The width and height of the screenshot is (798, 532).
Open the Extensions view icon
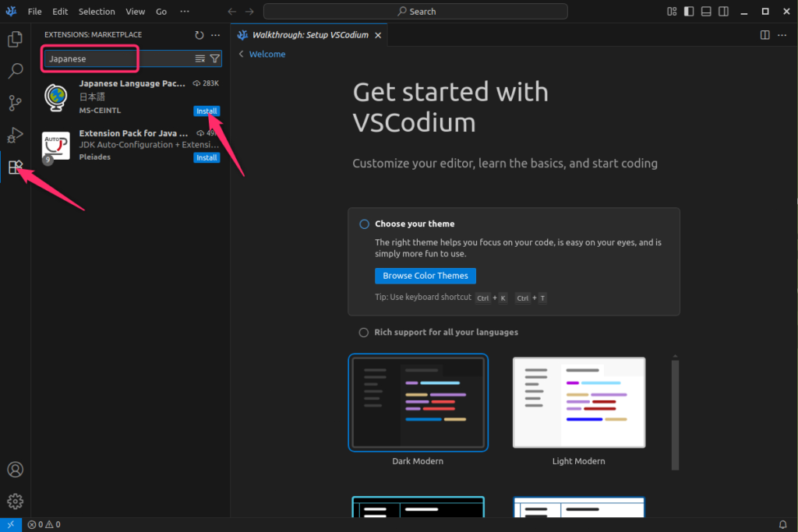tap(15, 167)
